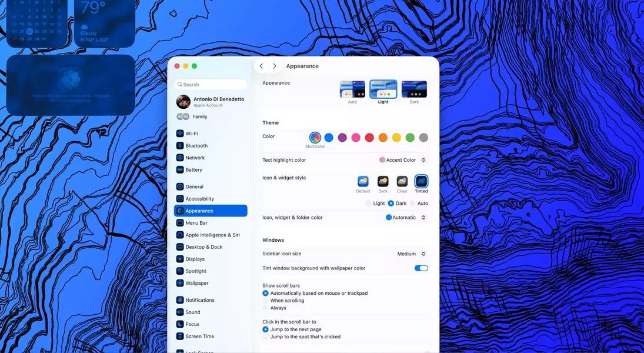Select the Default icon & widget style
This screenshot has width=644, height=353.
(363, 182)
